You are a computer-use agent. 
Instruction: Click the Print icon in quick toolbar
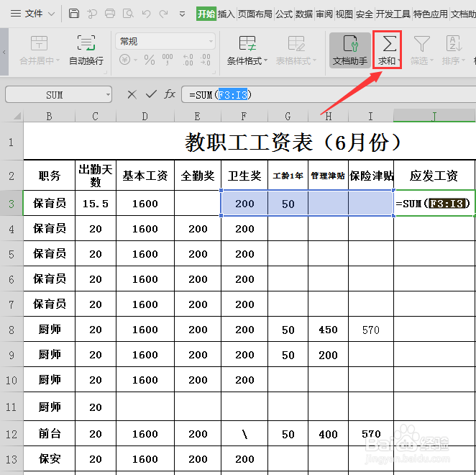coord(110,14)
